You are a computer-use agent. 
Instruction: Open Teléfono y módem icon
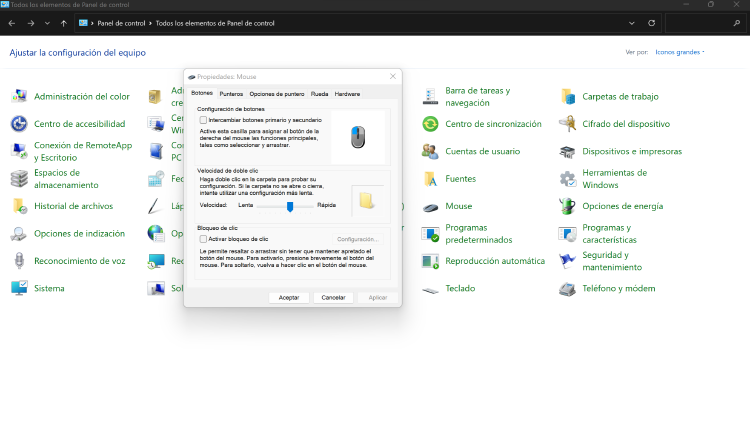click(x=567, y=288)
